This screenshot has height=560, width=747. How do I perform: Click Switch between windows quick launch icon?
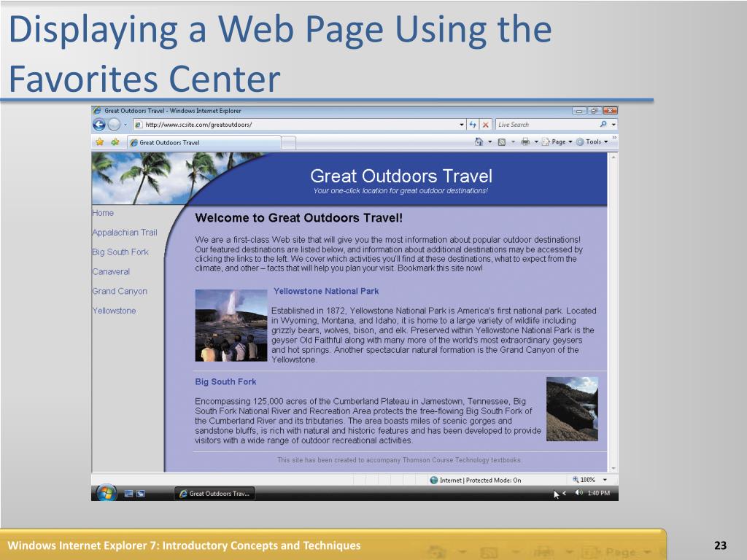point(141,494)
